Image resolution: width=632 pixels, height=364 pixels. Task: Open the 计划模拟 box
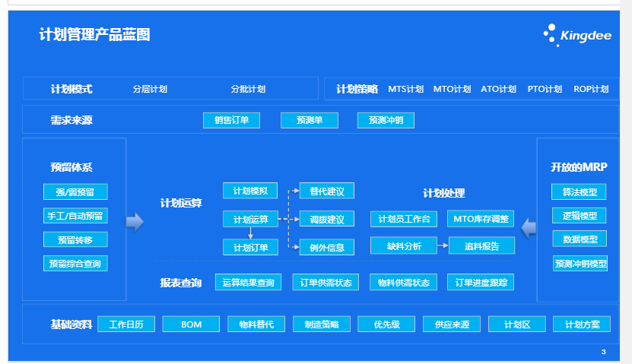click(x=250, y=191)
